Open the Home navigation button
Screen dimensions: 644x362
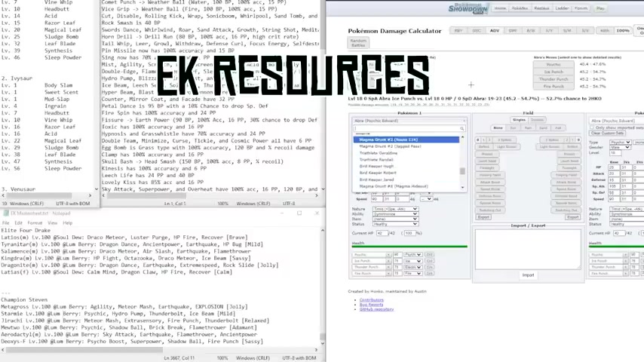tap(500, 8)
